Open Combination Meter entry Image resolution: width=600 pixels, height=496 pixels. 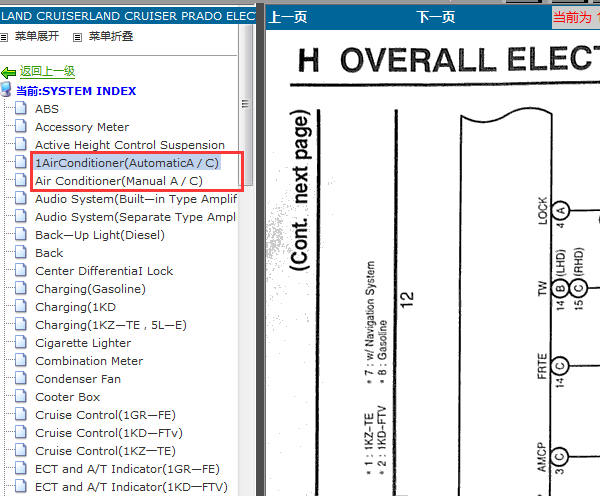coord(89,361)
